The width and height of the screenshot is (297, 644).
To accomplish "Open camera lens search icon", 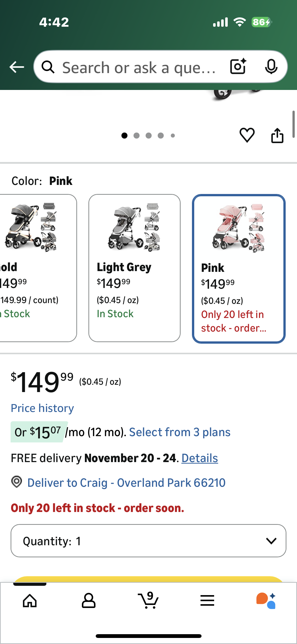I will tap(238, 67).
